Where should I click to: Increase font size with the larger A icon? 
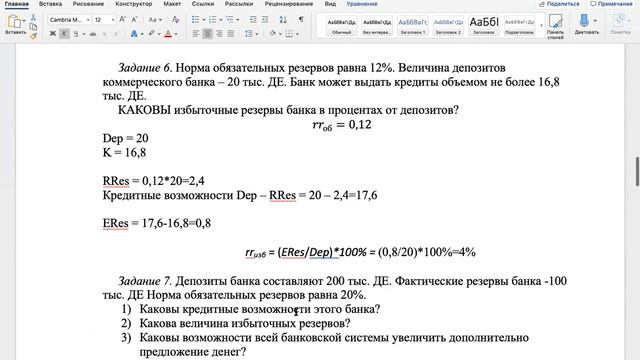pyautogui.click(x=122, y=20)
